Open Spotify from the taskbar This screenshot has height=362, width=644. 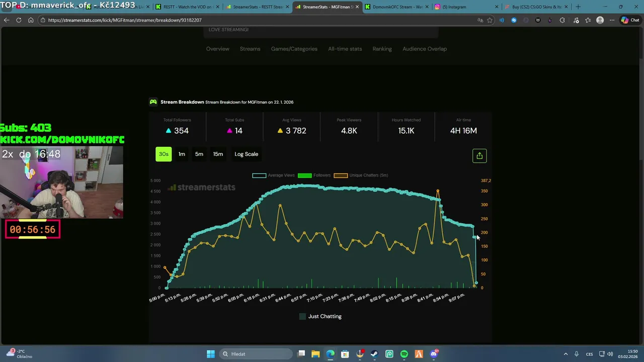coord(404,354)
